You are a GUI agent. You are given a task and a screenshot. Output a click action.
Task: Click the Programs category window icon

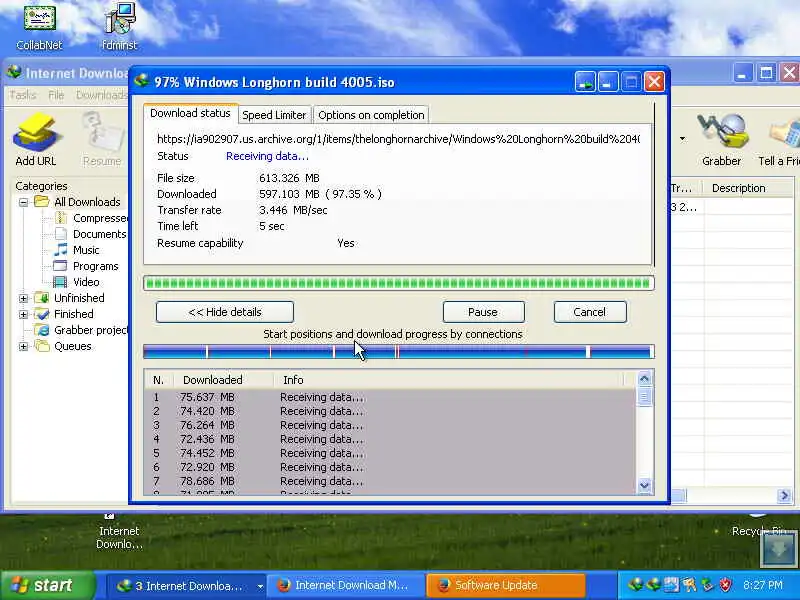click(60, 266)
